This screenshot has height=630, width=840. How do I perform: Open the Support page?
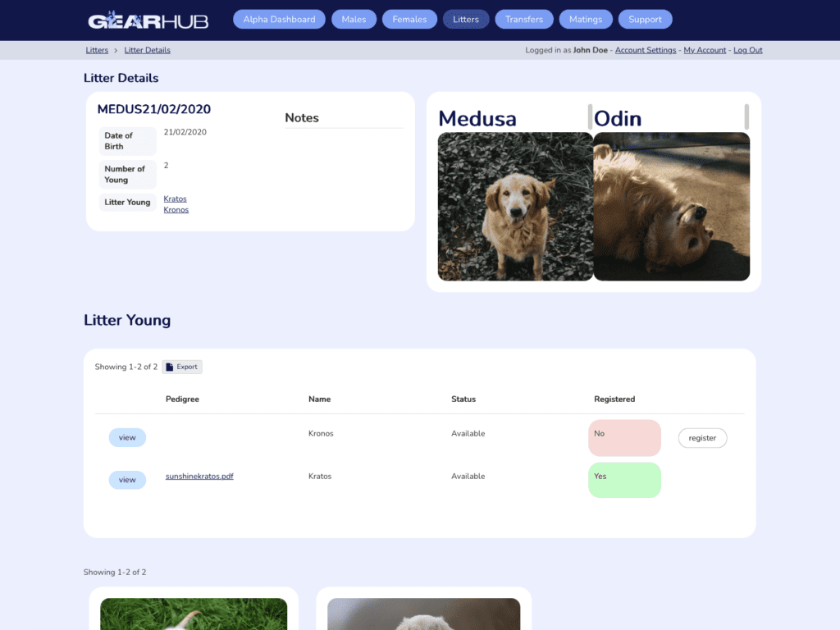coord(645,20)
